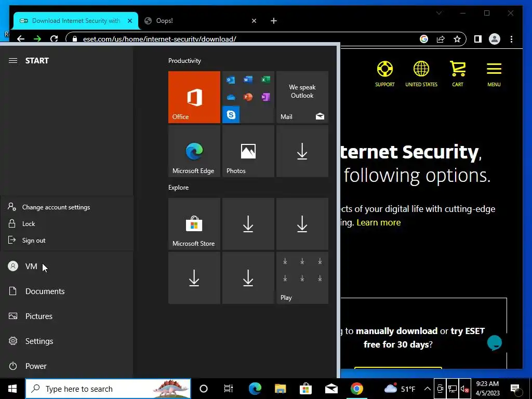Open the ESET shopping cart
Viewport: 532px width, 399px height.
(x=458, y=74)
